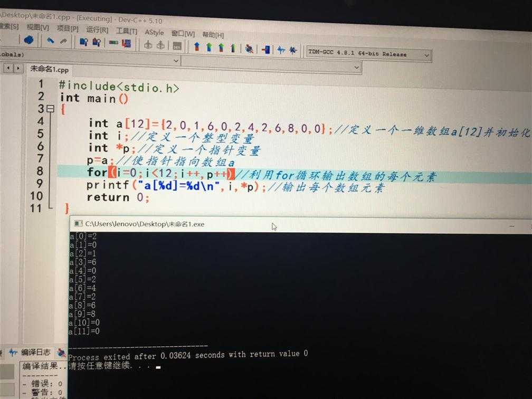Click the 'int *p;' declaration line
The image size is (532, 399).
(x=112, y=148)
